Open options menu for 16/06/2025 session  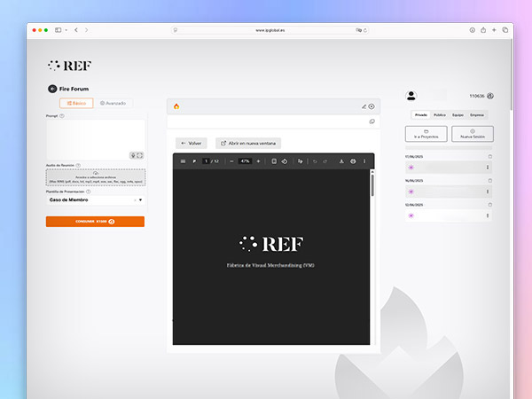tap(488, 192)
